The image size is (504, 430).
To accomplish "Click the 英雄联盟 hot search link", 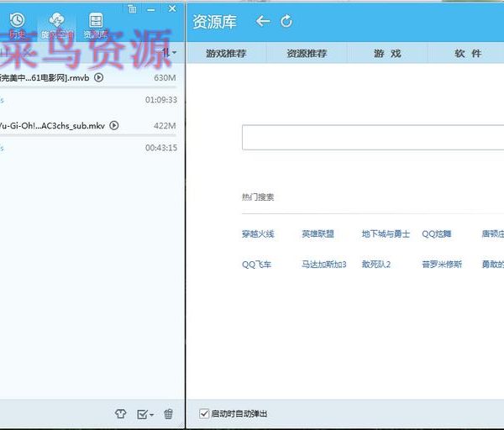I will tap(318, 234).
